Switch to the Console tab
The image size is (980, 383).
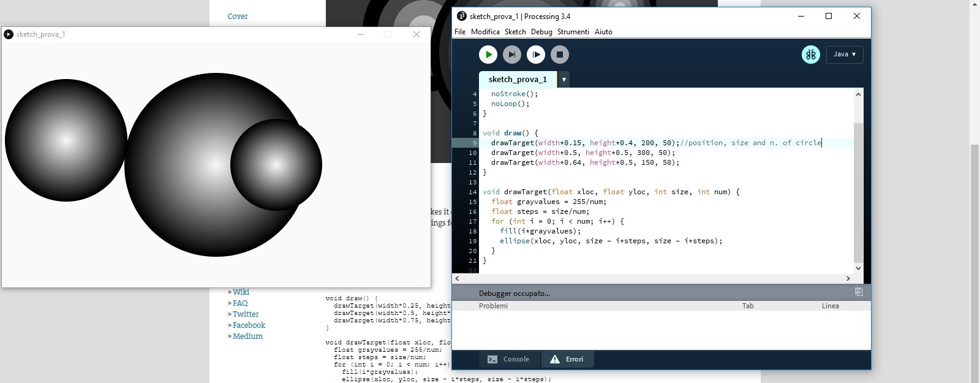point(508,359)
